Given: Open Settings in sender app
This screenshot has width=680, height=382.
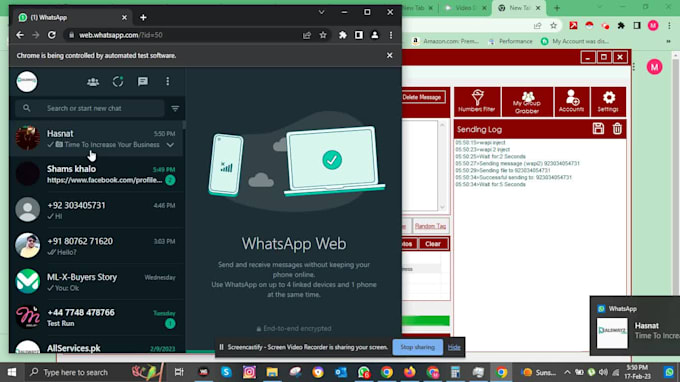Looking at the screenshot, I should coord(608,101).
